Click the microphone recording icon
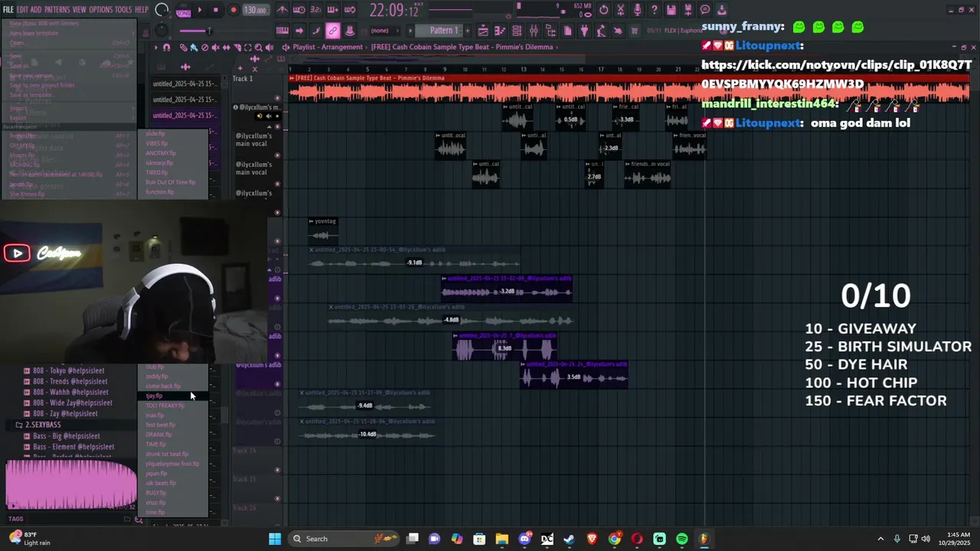 coord(637,10)
